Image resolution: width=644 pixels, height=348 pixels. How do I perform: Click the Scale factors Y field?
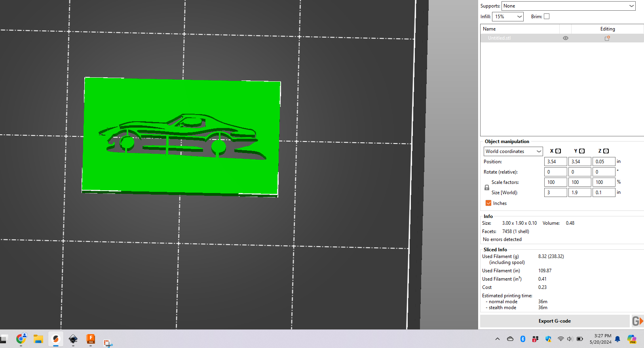(580, 182)
